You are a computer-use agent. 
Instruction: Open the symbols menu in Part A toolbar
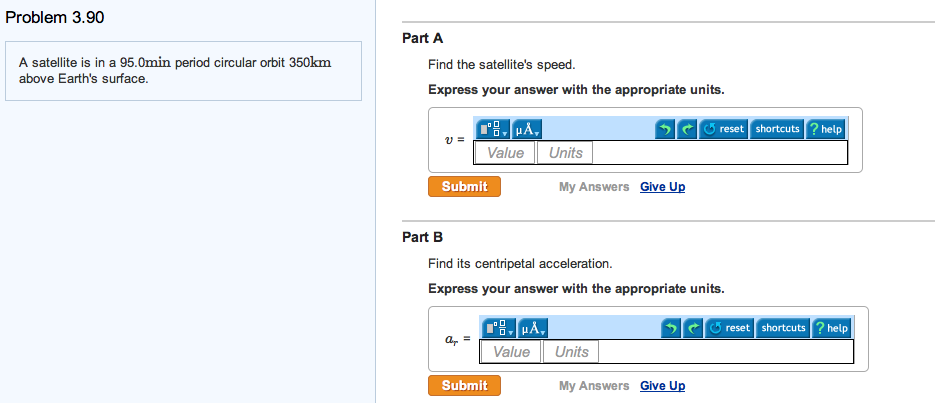(x=526, y=129)
